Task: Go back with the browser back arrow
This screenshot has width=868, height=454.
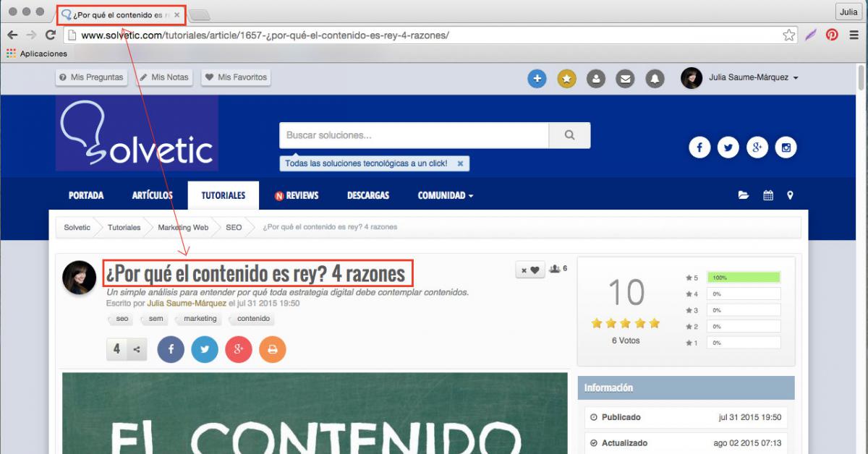Action: 12,35
